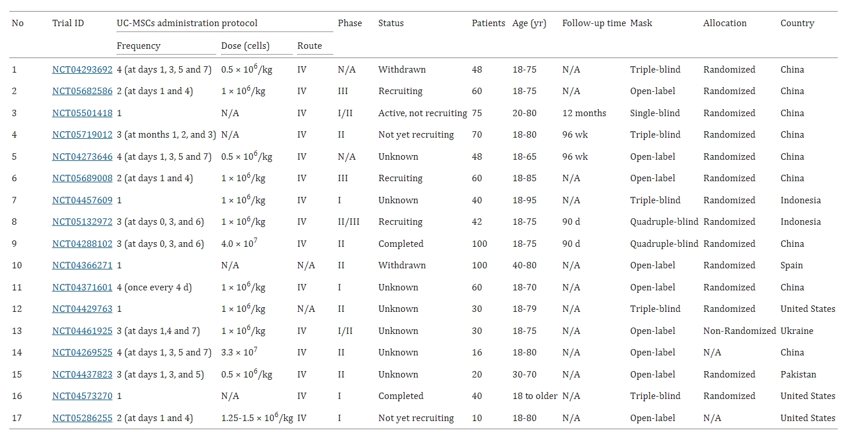Click the NCT04366271 Spain trial link
This screenshot has height=435, width=868.
click(82, 265)
